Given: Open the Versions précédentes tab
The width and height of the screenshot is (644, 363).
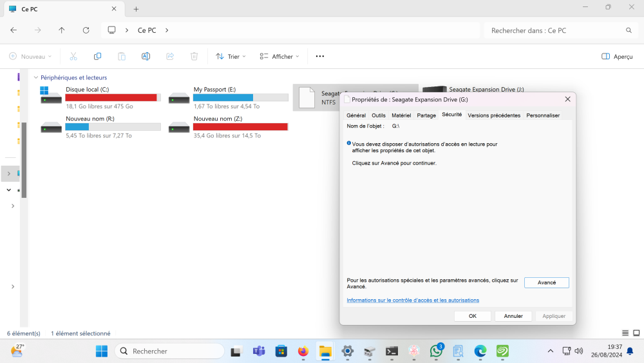Looking at the screenshot, I should [494, 115].
